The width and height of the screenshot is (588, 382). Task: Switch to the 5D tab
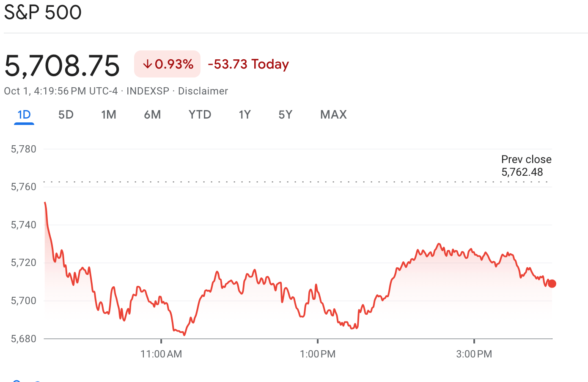point(66,115)
